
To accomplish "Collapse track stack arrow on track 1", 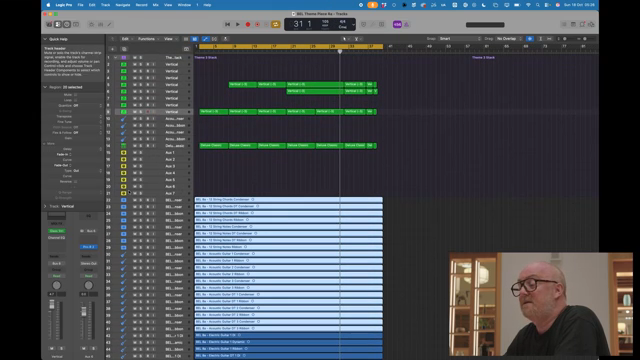I will click(x=116, y=58).
